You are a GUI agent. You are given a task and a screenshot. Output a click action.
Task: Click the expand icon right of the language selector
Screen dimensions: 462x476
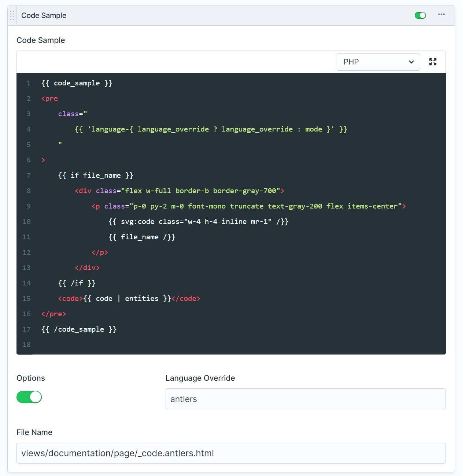coord(433,62)
